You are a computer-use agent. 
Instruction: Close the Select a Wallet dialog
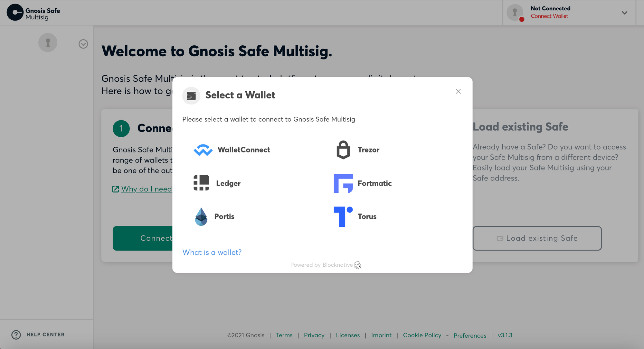458,91
